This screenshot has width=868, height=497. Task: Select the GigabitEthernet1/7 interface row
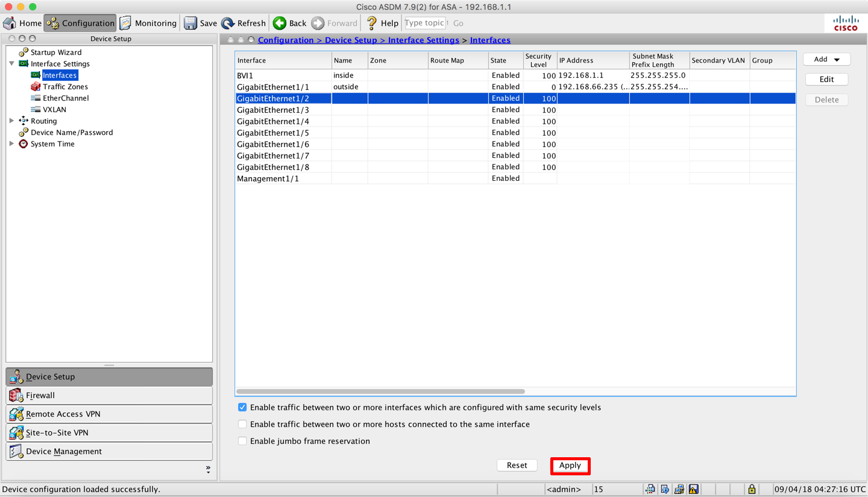(515, 155)
